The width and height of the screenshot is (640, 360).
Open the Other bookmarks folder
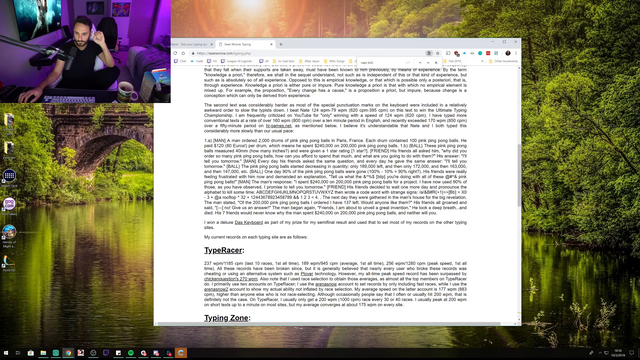click(x=503, y=61)
